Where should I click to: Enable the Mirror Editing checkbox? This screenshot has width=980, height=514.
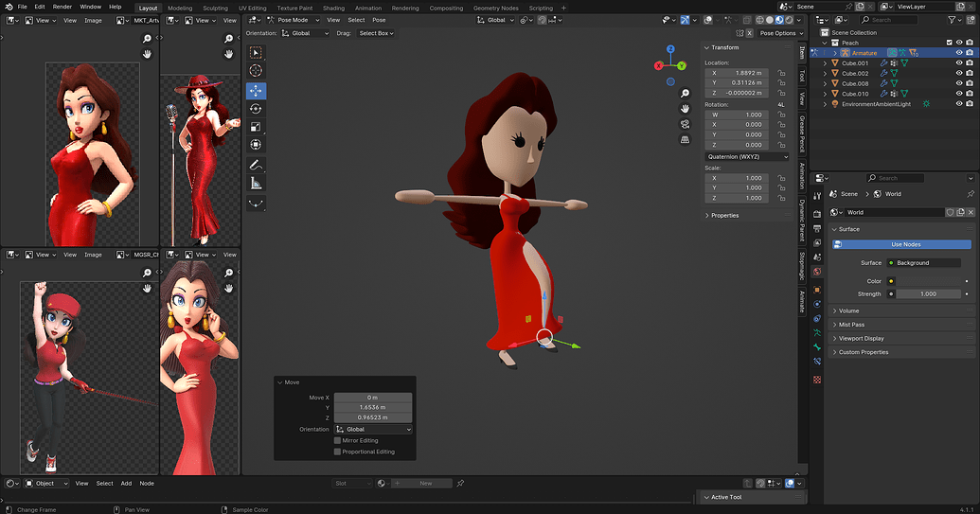(x=337, y=440)
